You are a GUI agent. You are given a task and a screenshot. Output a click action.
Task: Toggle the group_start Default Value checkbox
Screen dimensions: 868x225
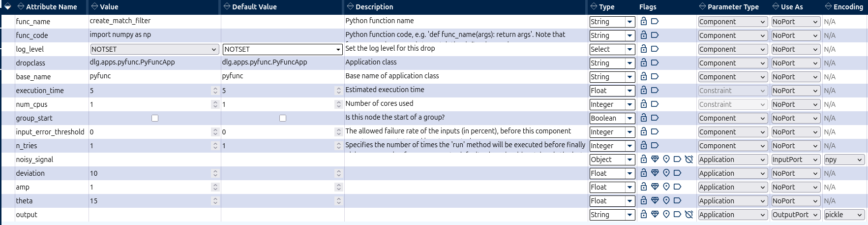click(x=283, y=118)
